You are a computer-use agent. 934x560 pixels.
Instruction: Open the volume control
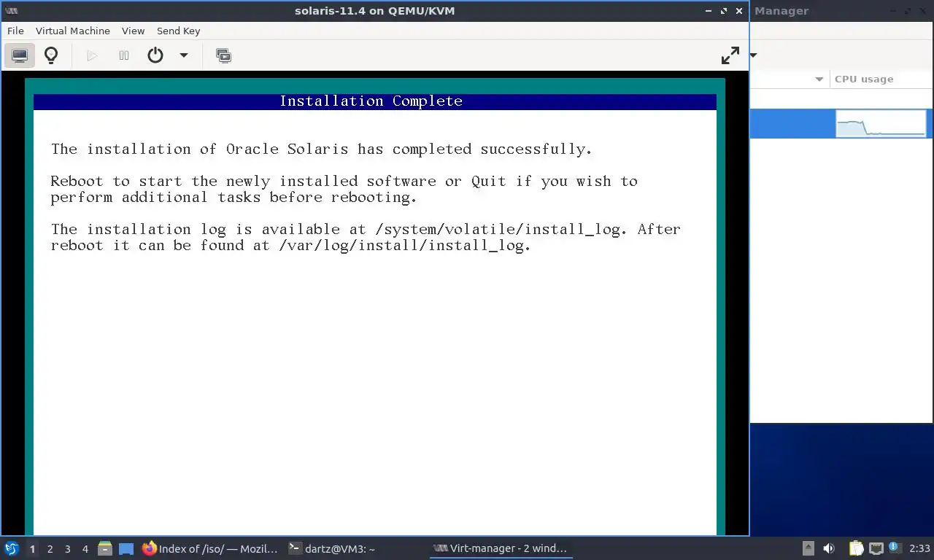point(829,548)
